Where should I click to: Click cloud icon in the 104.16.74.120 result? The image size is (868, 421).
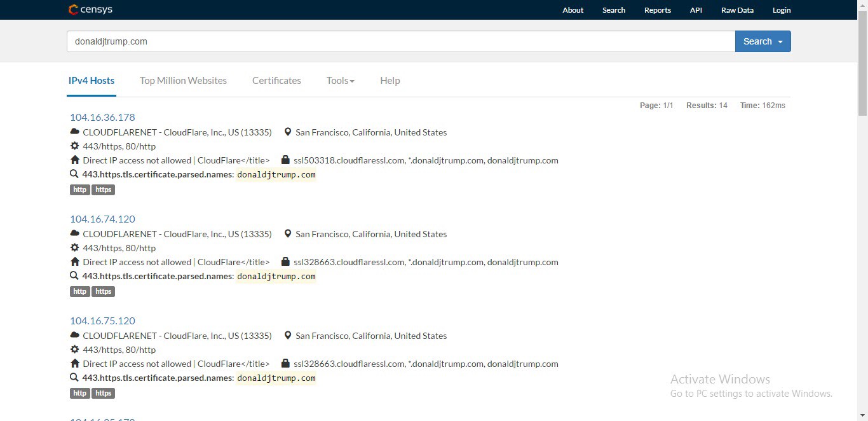pos(75,234)
